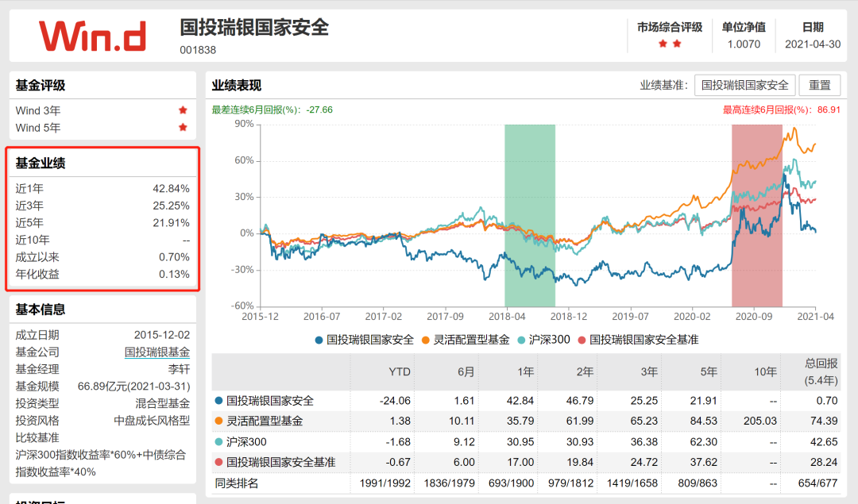Click 近3年 performance value 25.25%
This screenshot has height=504, width=858.
171,206
